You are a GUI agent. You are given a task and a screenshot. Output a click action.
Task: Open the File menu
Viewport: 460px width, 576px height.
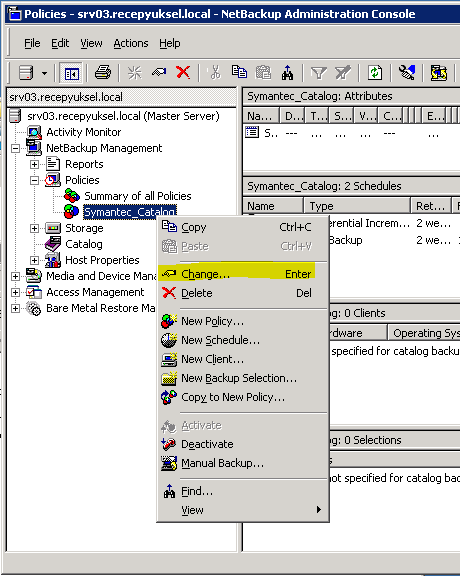pos(32,43)
